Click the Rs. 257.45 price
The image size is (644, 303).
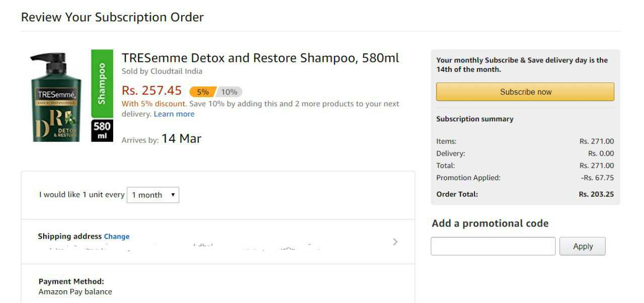click(x=151, y=91)
